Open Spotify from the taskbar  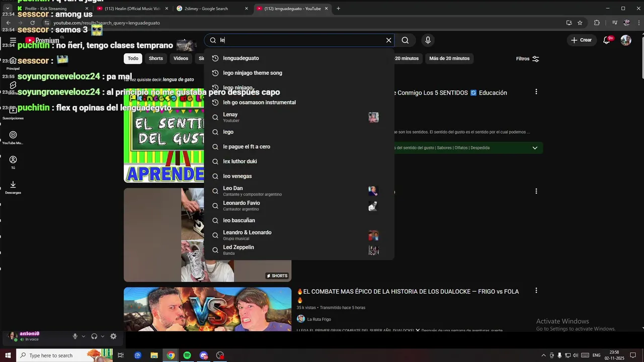coord(187,355)
